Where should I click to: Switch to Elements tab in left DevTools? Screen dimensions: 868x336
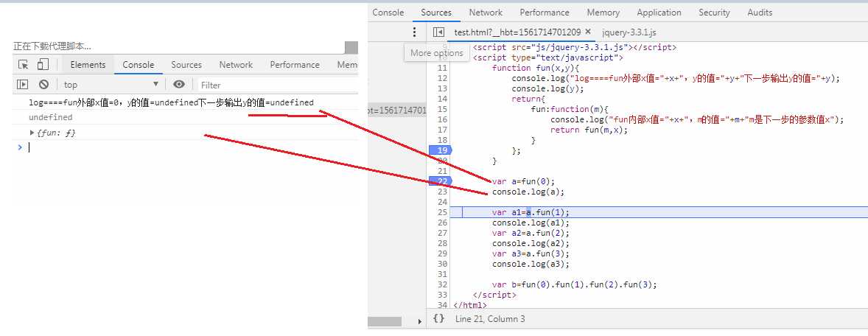point(88,65)
